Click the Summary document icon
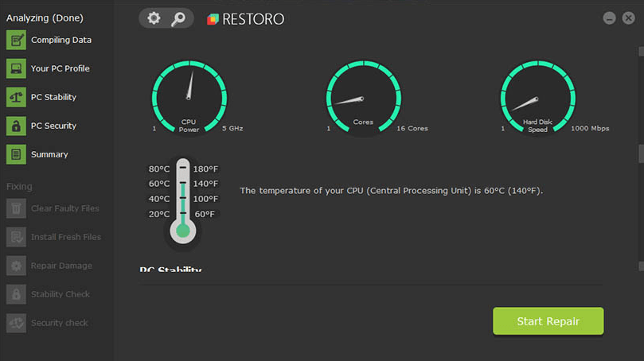Viewport: 644px width, 361px height. pyautogui.click(x=16, y=154)
